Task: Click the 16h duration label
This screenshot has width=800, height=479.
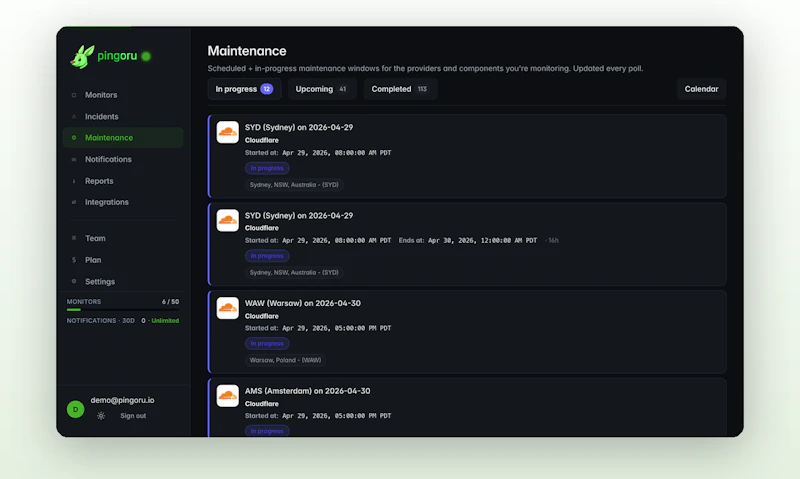Action: (553, 240)
